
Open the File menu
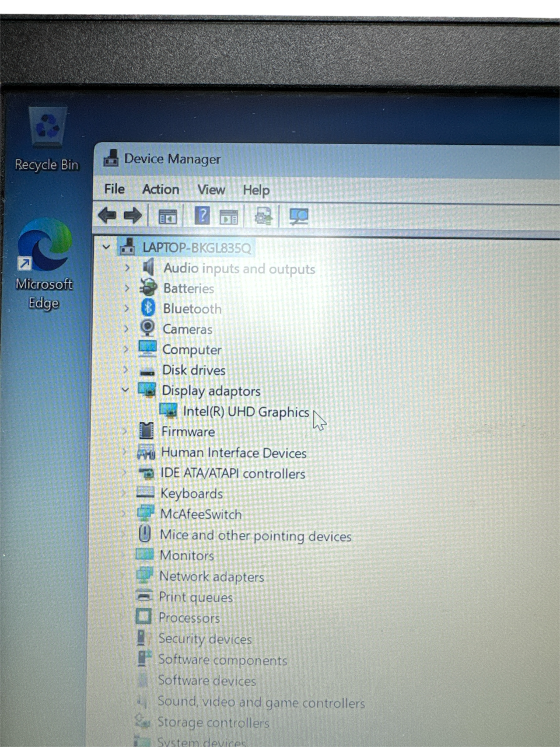114,189
